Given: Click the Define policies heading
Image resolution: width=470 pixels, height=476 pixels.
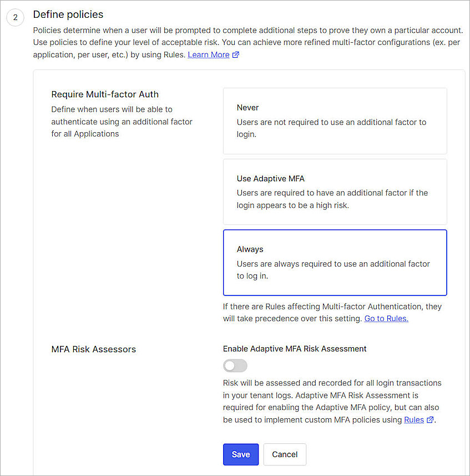Looking at the screenshot, I should pos(68,14).
